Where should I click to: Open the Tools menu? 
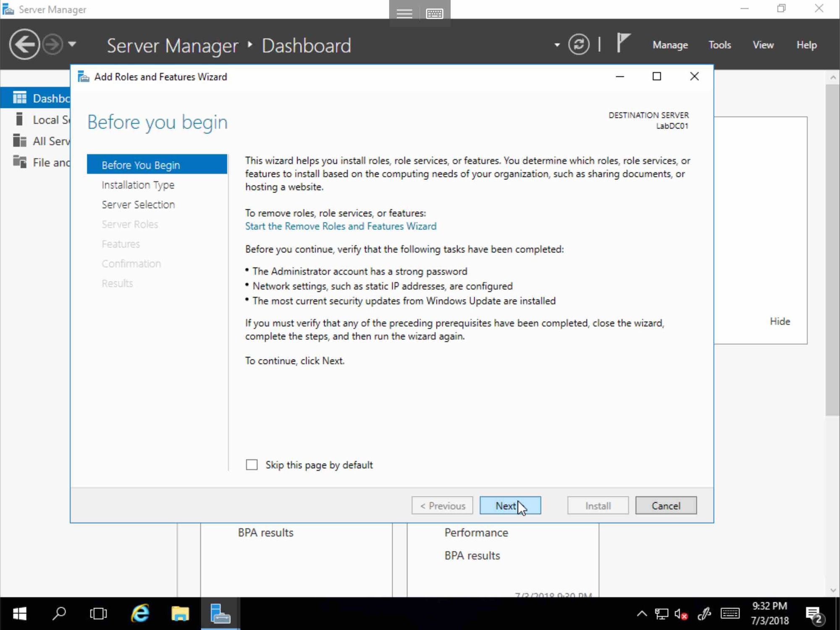(719, 45)
